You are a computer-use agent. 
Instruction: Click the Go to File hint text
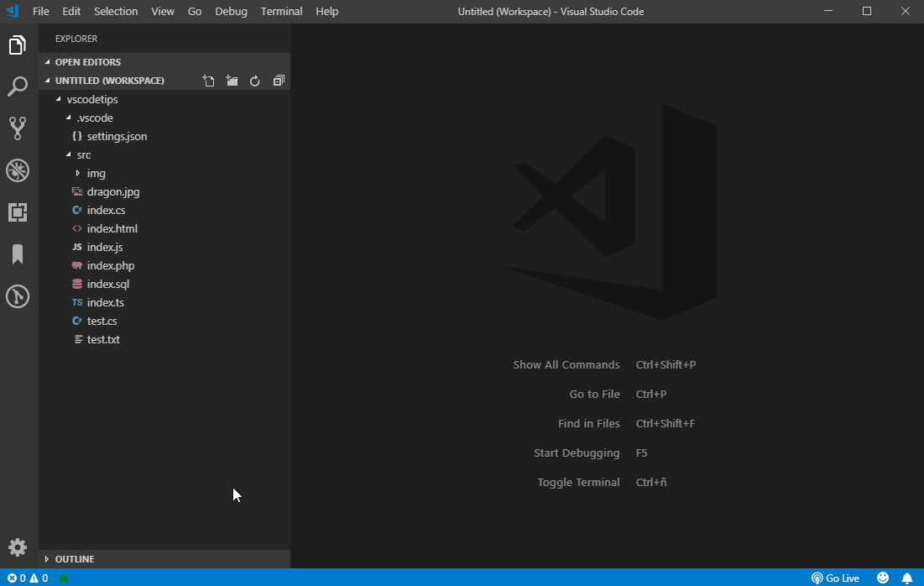click(594, 395)
